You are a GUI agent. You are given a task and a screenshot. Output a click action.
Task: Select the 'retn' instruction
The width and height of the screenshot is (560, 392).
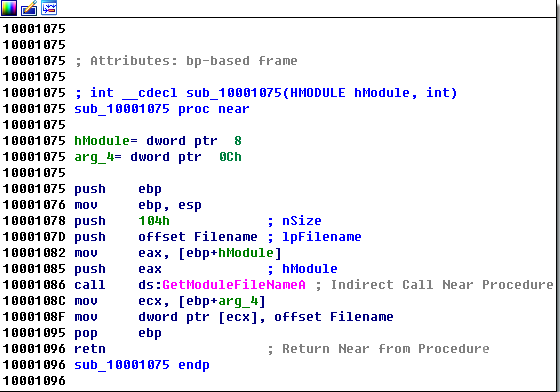click(90, 349)
